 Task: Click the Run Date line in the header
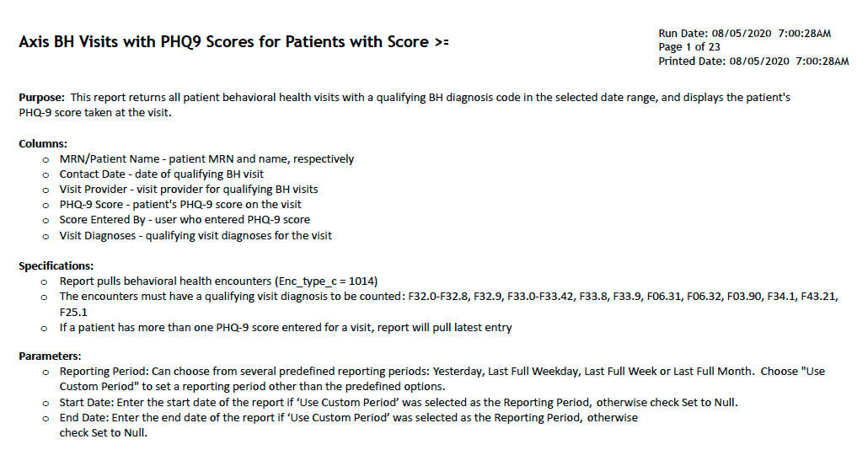coord(745,33)
